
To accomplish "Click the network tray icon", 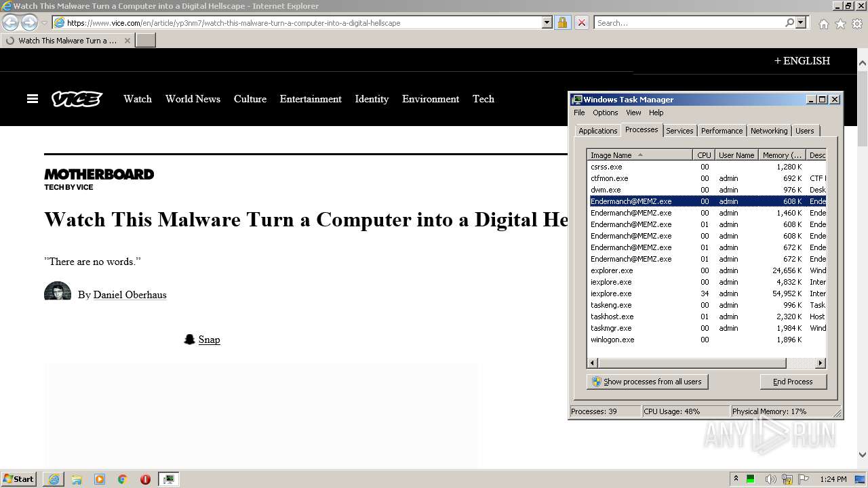I will coord(787,479).
